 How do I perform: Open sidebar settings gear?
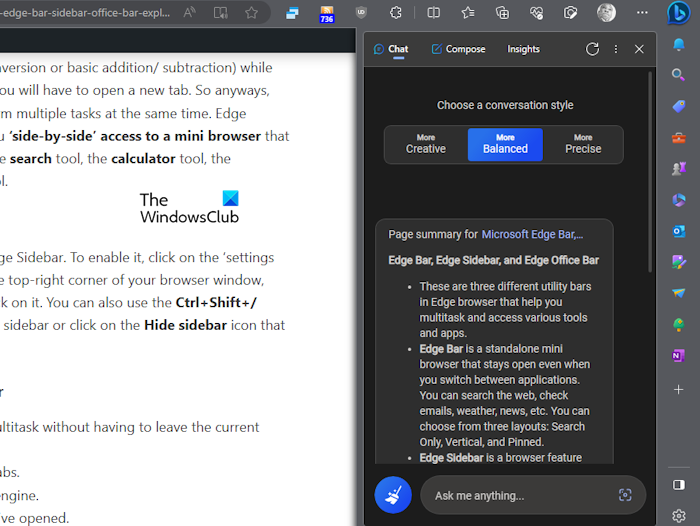pos(679,516)
